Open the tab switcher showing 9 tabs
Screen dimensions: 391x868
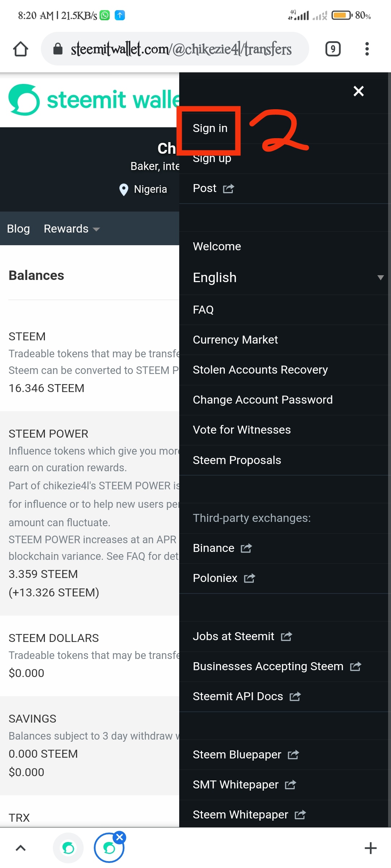(x=333, y=49)
